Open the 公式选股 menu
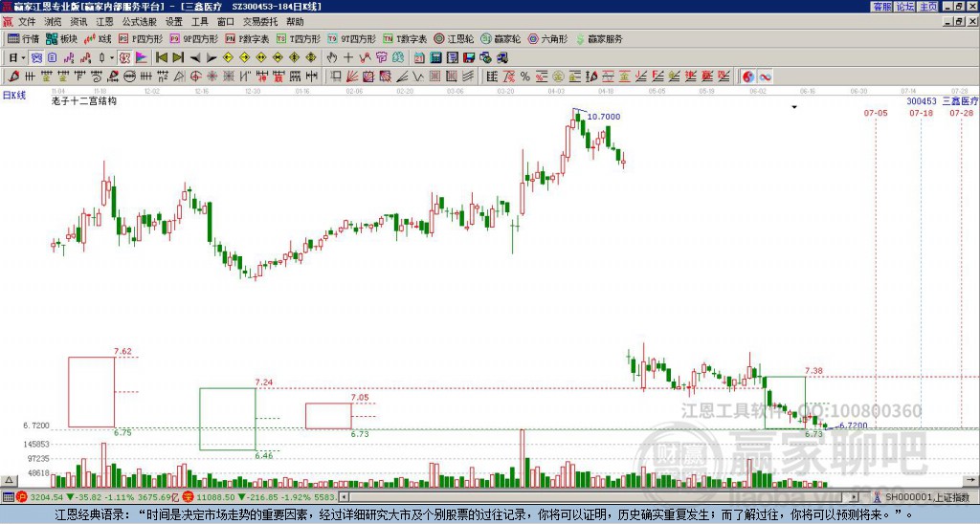980x524 pixels. 140,22
